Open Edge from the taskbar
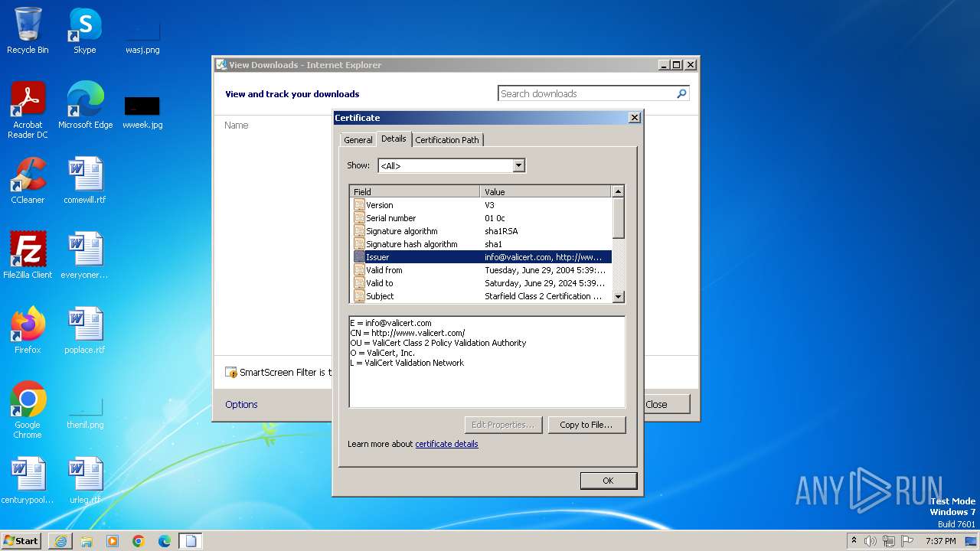This screenshot has height=551, width=980. click(165, 541)
